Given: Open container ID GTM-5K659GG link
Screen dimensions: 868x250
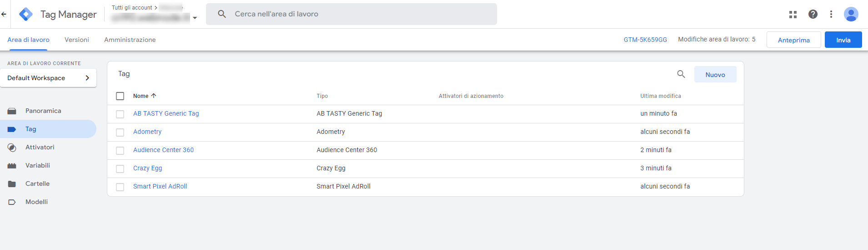Looking at the screenshot, I should (645, 40).
